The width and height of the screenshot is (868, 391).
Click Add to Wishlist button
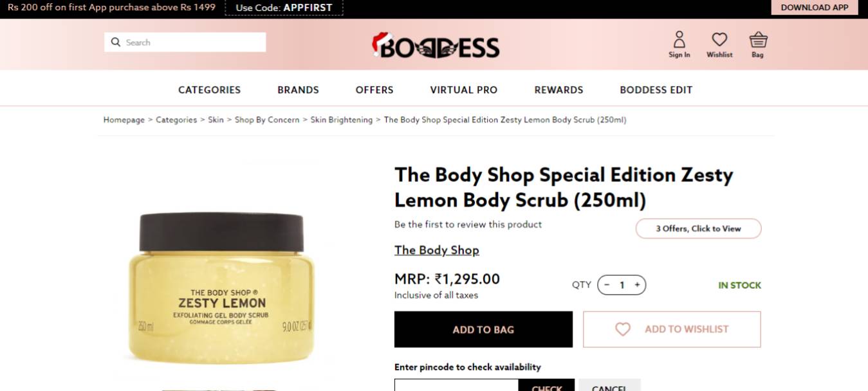672,329
